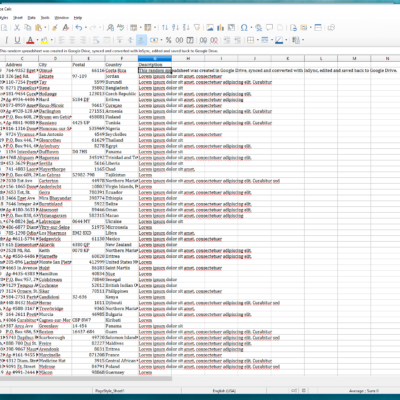The width and height of the screenshot is (400, 400).
Task: Click the Delete Decimal Place icon
Action: (x=214, y=40)
